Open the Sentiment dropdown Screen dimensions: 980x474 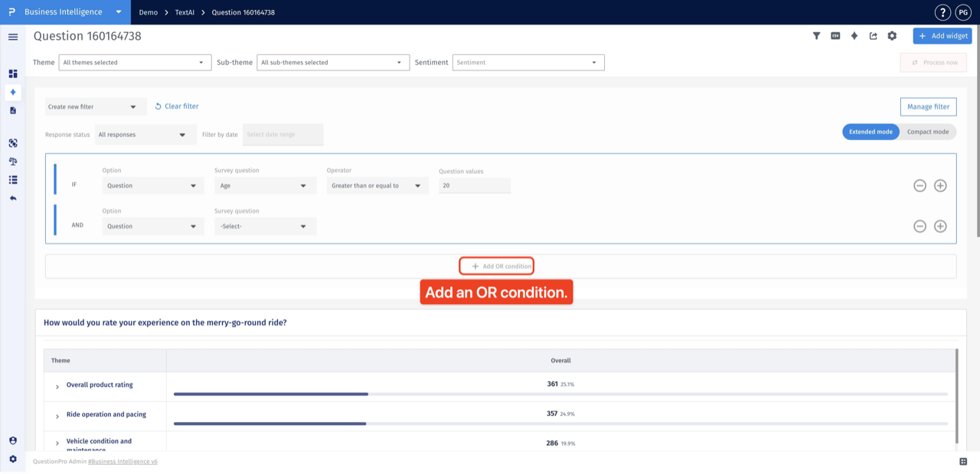[528, 63]
